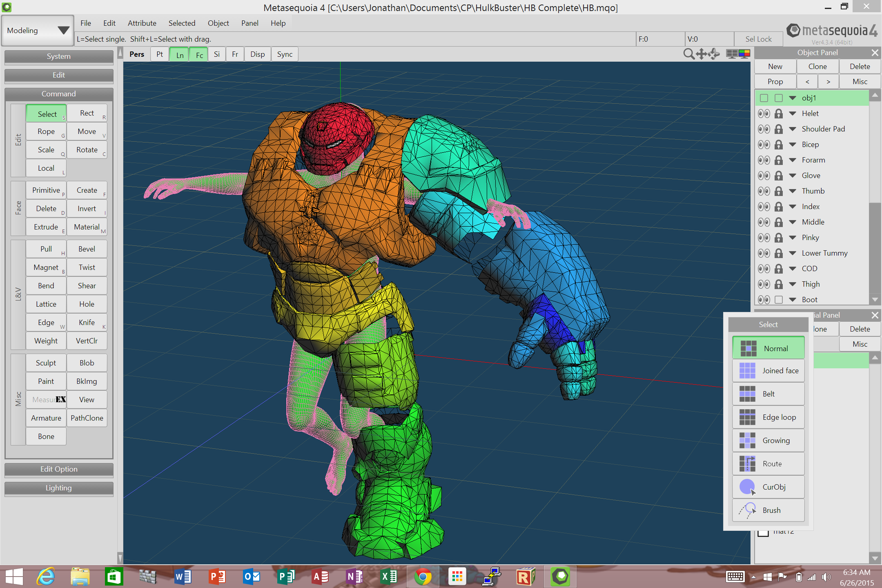Click the rotate view icon
This screenshot has height=588, width=882.
pyautogui.click(x=714, y=54)
